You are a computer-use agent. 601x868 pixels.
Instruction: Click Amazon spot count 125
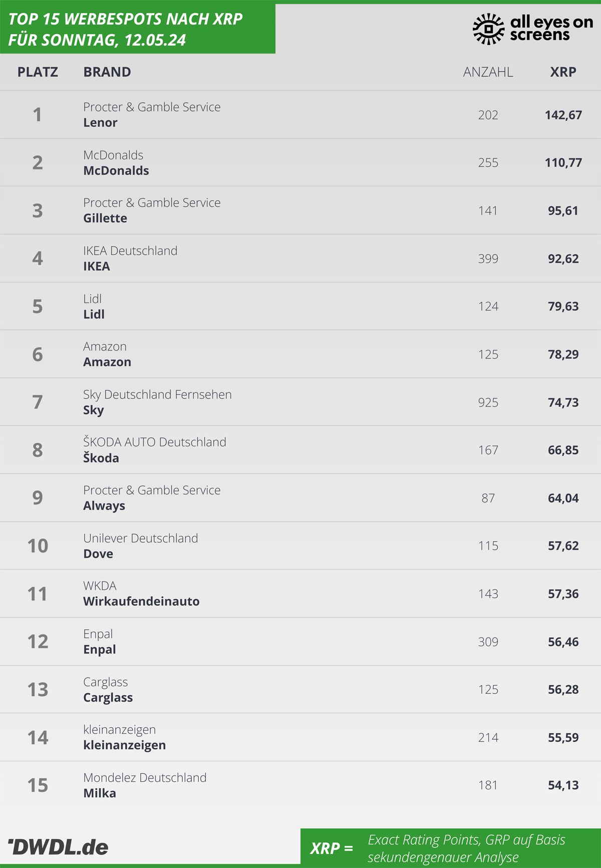pos(488,355)
